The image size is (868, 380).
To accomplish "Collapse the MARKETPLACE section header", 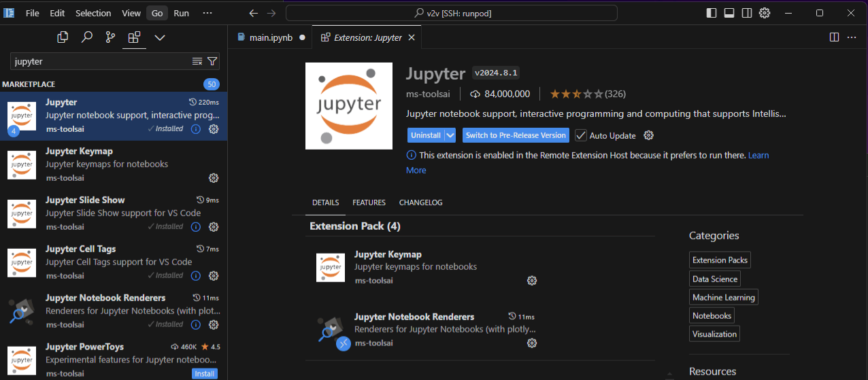I will click(x=114, y=84).
